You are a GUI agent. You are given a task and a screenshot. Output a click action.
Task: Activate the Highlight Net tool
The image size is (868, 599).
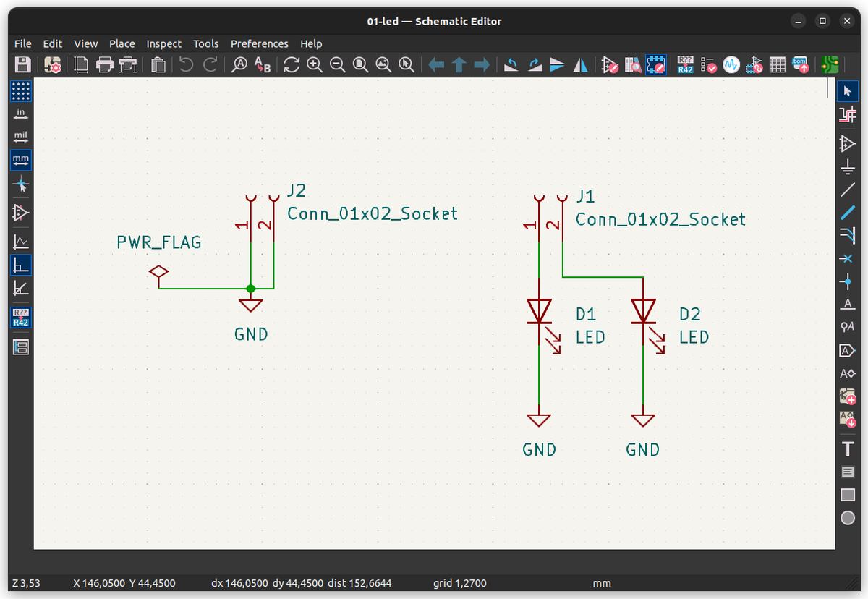click(848, 114)
